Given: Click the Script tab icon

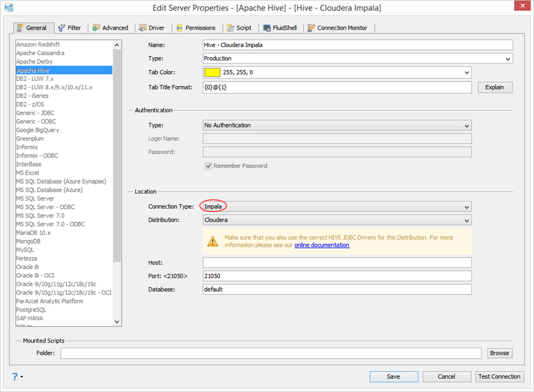Looking at the screenshot, I should click(230, 28).
